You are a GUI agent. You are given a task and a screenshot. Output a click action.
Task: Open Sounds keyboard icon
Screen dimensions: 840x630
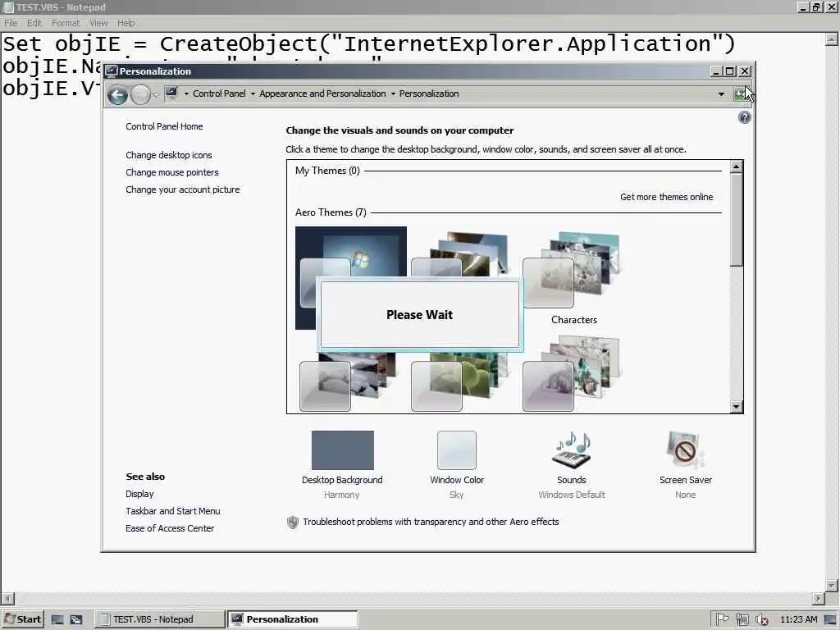pos(572,450)
